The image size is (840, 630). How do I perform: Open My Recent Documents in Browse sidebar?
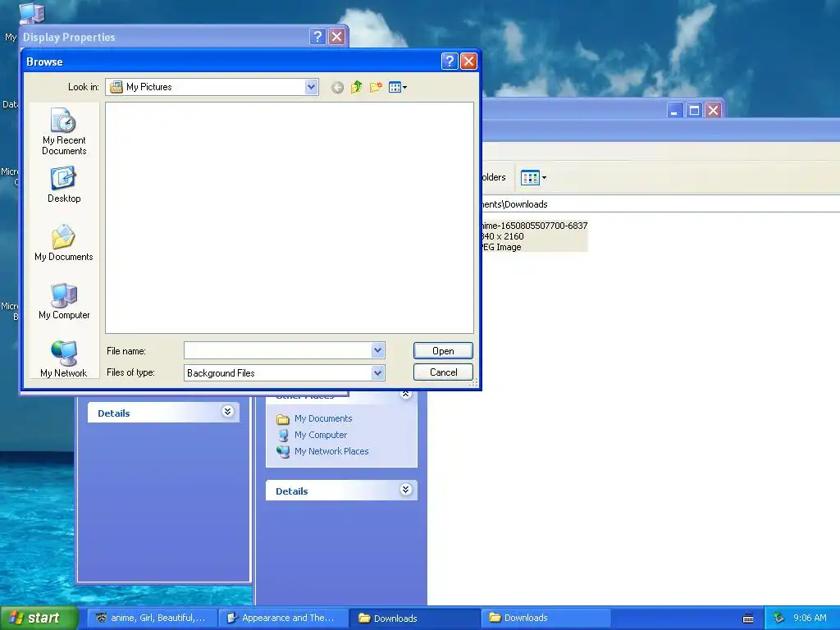point(64,132)
